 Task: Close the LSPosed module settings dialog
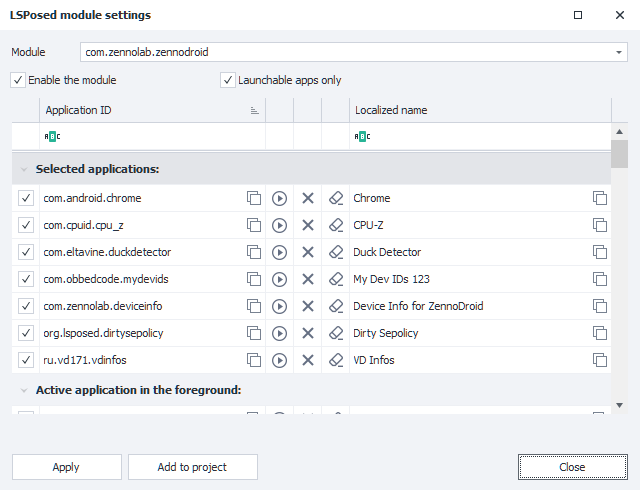click(x=573, y=467)
